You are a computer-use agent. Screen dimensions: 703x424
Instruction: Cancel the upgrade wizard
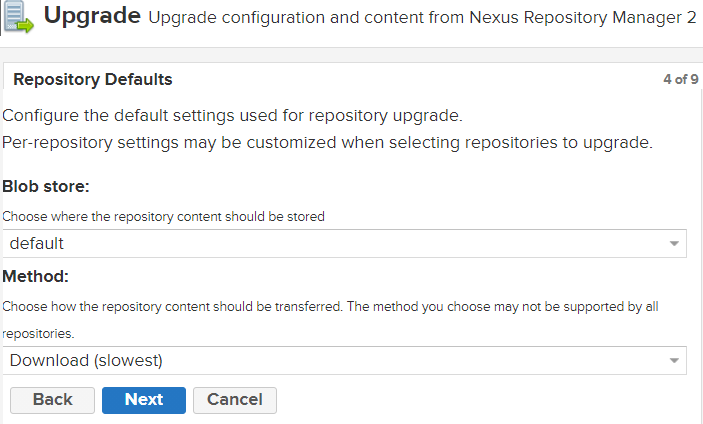point(234,400)
